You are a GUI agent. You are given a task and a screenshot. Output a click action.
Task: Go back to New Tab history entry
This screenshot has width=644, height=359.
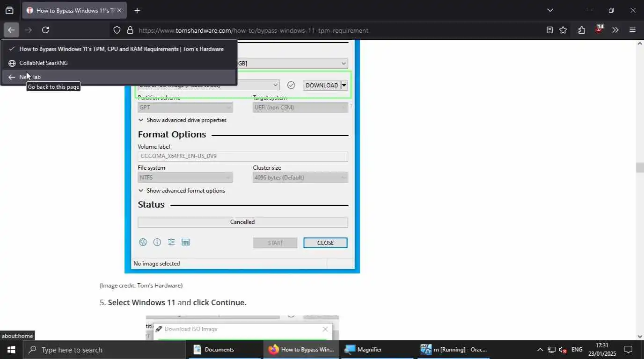point(118,77)
